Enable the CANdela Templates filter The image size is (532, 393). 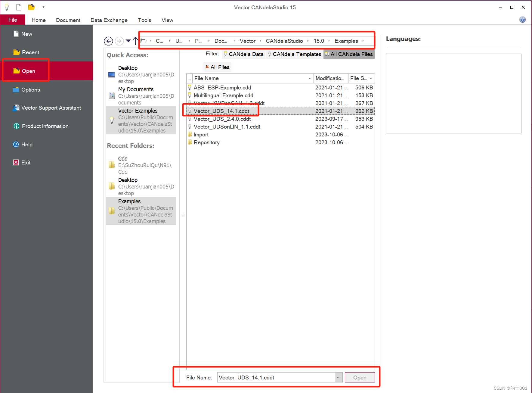[x=294, y=54]
